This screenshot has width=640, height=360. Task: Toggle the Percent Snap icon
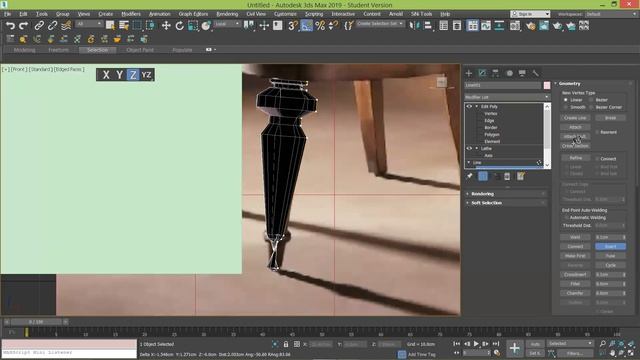click(320, 26)
